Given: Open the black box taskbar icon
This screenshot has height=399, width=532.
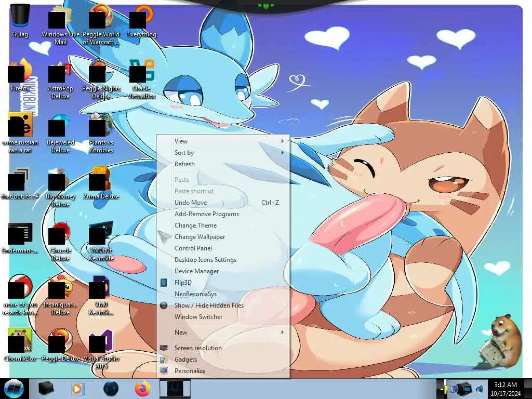Looking at the screenshot, I should point(46,389).
